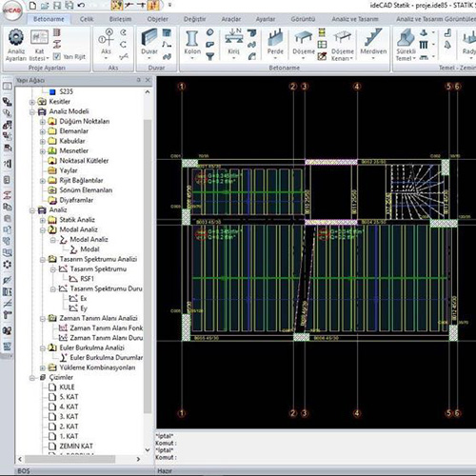
Task: Select the ZEMİN KAT drawing
Action: tap(76, 446)
